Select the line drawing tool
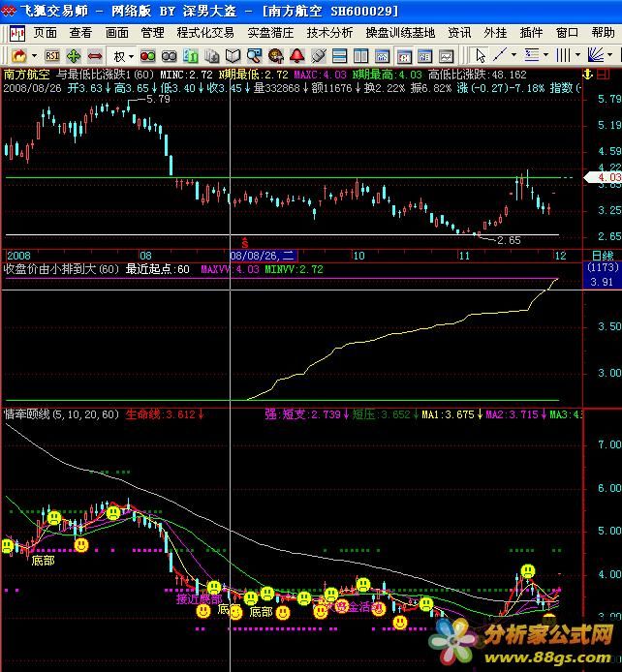622x672 pixels. point(500,55)
